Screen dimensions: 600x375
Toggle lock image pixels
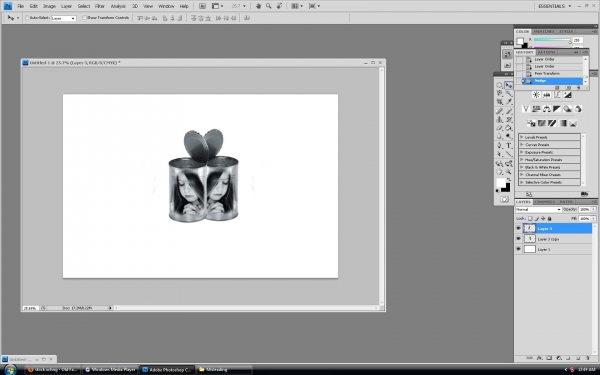[536, 218]
